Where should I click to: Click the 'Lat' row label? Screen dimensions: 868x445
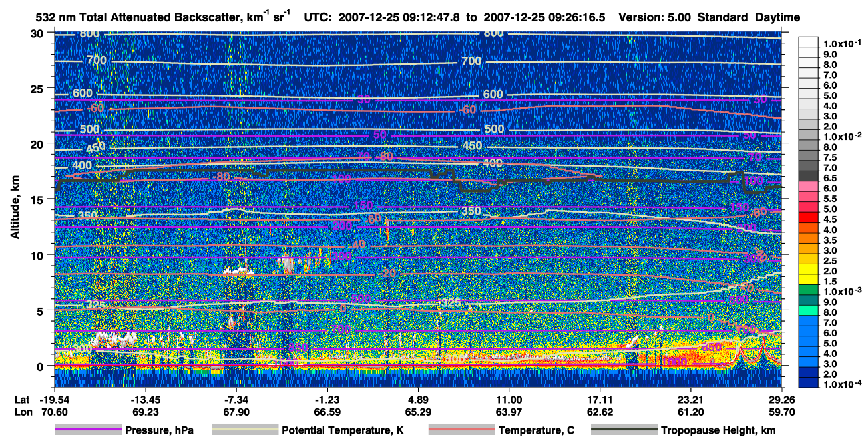[21, 399]
